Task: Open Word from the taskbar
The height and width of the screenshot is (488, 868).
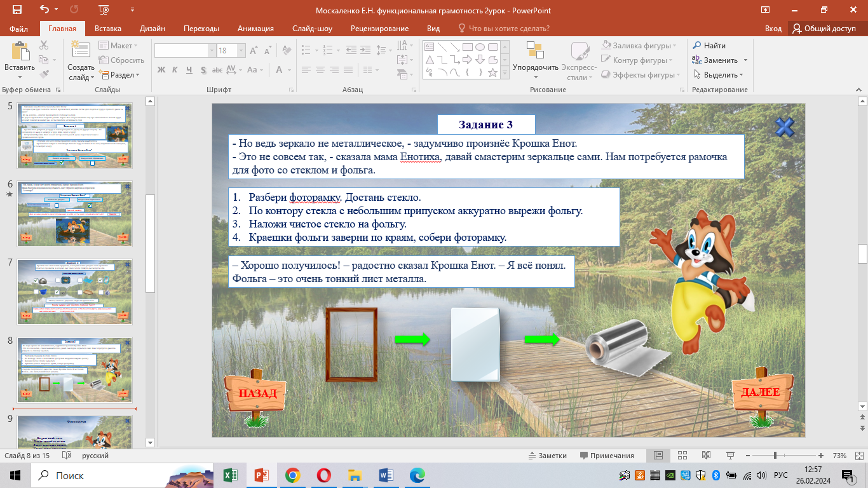Action: coord(386,475)
